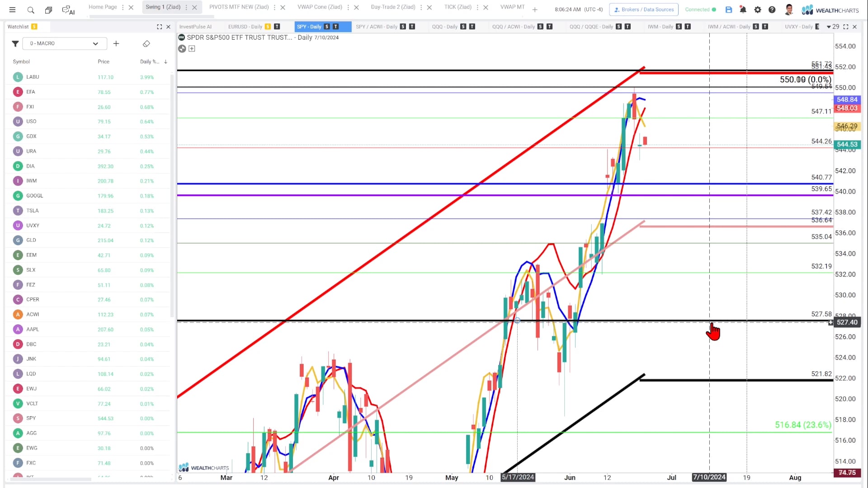This screenshot has height=488, width=868.
Task: Add a new workspace tab with plus
Action: pyautogui.click(x=535, y=9)
